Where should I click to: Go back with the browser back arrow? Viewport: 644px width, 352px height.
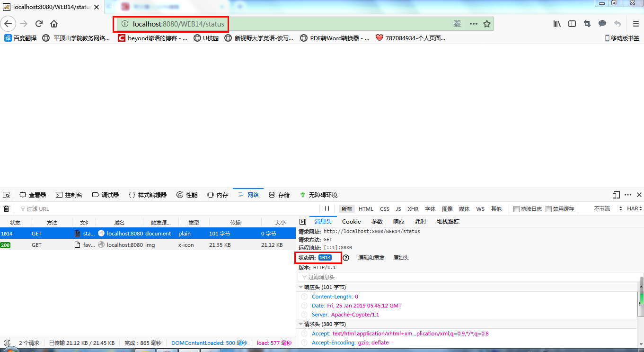[8, 24]
